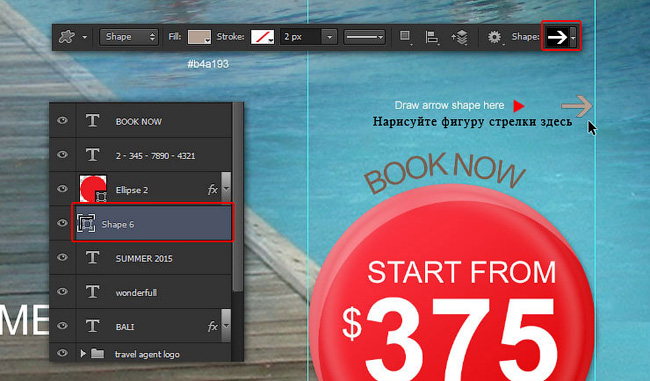The image size is (650, 381).
Task: Click the drawn arrow shape on canvas
Action: tap(577, 107)
